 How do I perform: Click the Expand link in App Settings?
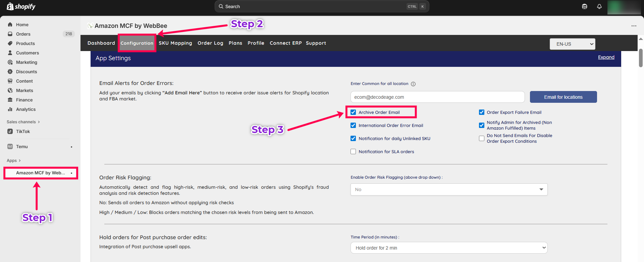point(606,57)
